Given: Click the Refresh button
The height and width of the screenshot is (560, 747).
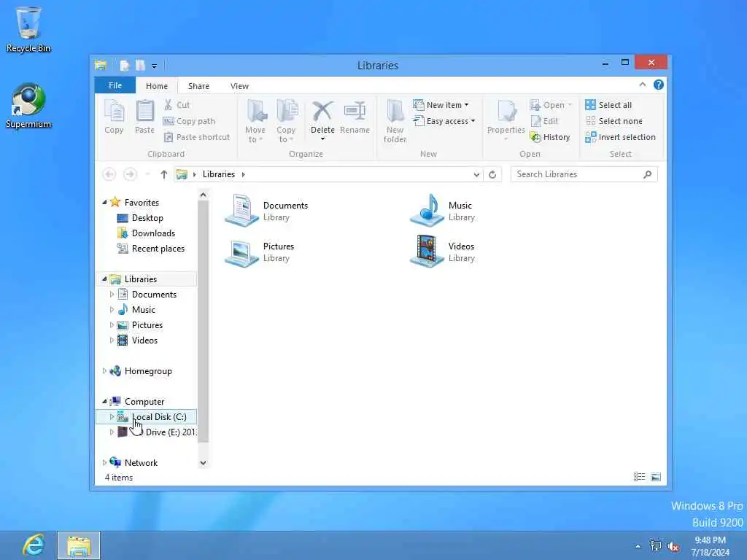Looking at the screenshot, I should 492,174.
